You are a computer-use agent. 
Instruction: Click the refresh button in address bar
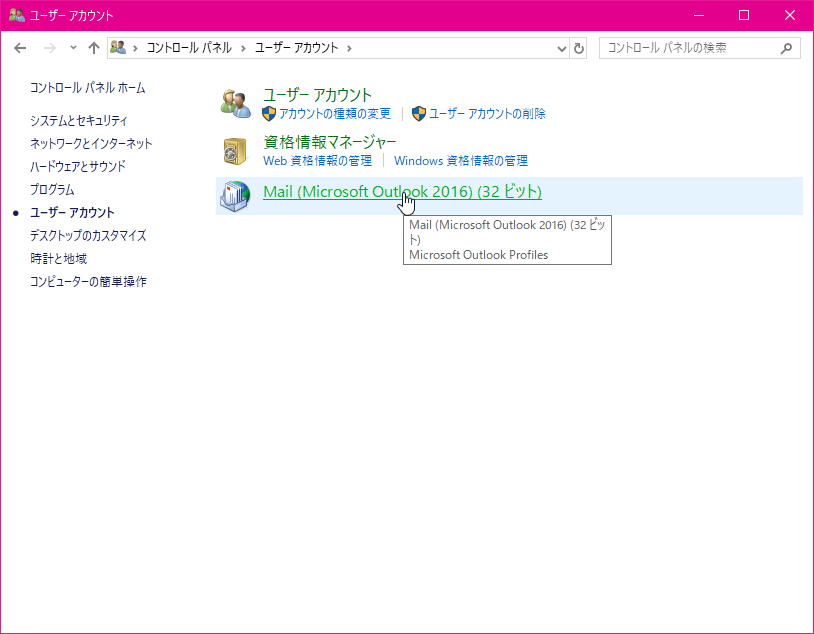click(x=578, y=48)
